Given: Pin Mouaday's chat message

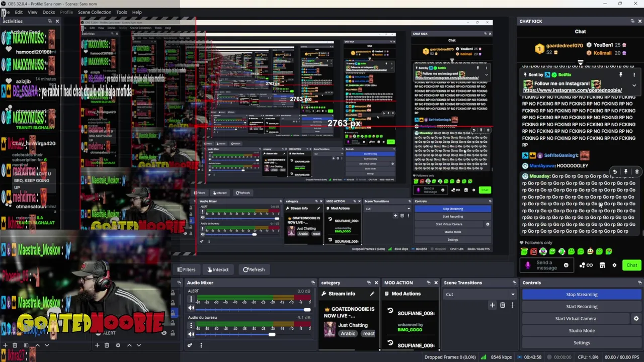Looking at the screenshot, I should (625, 172).
